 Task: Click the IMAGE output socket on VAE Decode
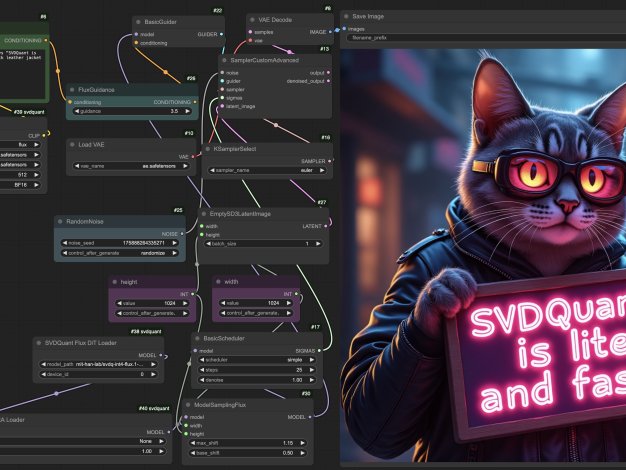(x=330, y=32)
